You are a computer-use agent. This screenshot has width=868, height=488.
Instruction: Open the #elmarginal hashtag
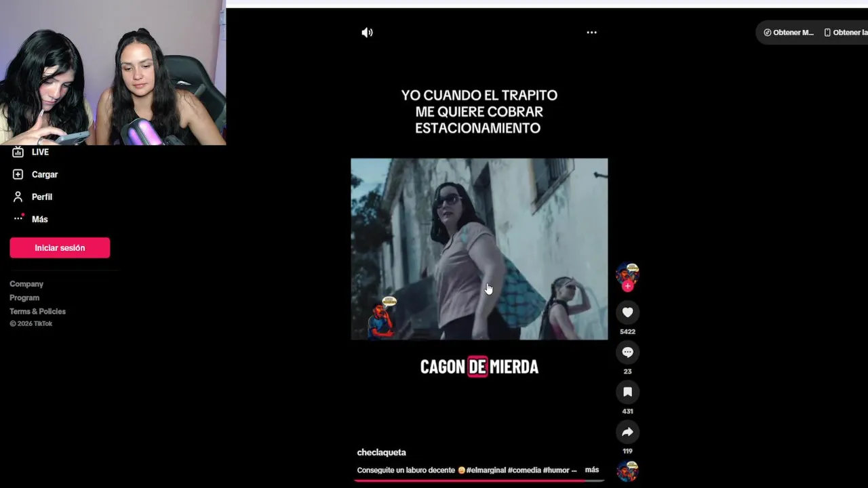486,470
